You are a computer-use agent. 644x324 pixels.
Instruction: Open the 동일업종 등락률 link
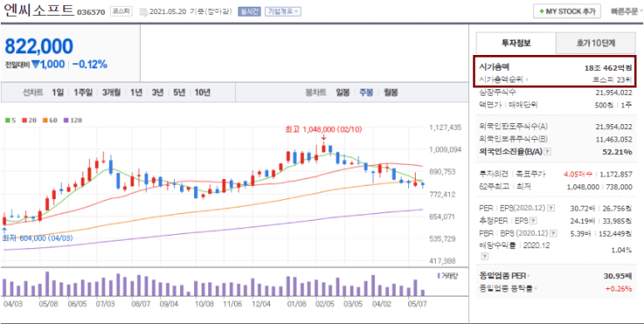point(508,289)
